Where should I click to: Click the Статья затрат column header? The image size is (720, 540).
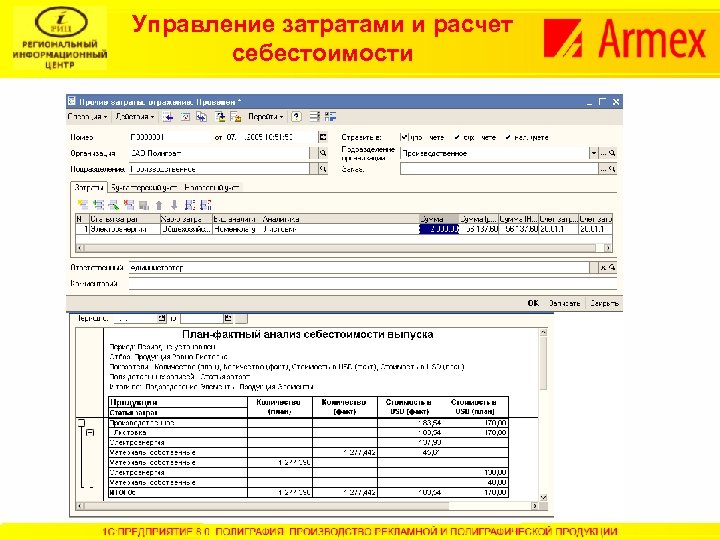tap(124, 219)
